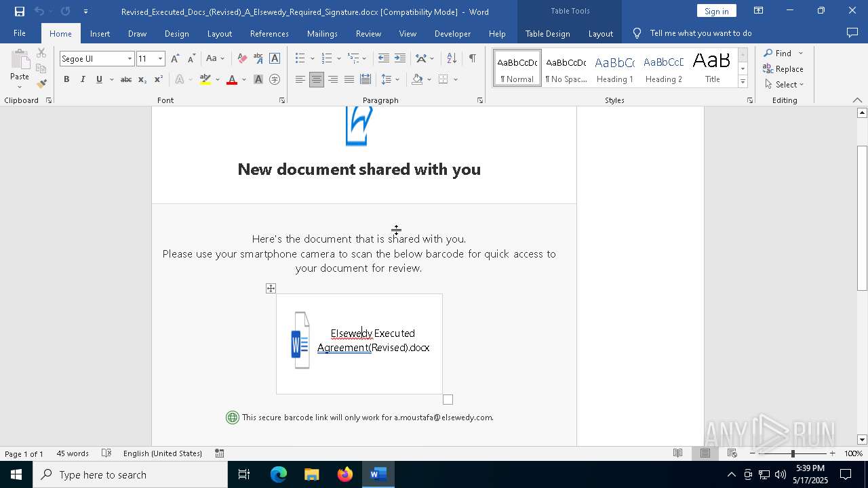
Task: Apply the red font color
Action: tap(232, 79)
